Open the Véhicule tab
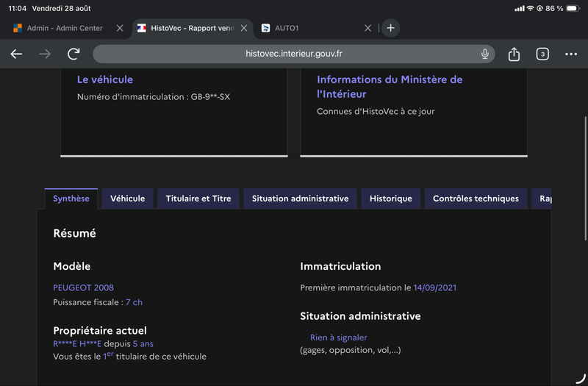This screenshot has height=386, width=588. tap(127, 199)
